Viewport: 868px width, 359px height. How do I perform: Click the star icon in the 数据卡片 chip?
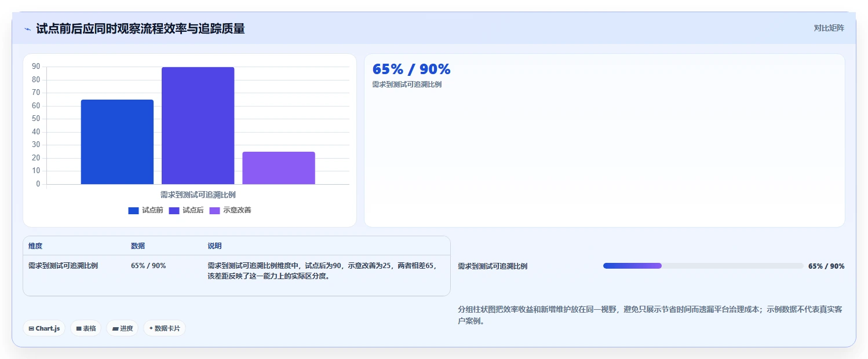(151, 328)
